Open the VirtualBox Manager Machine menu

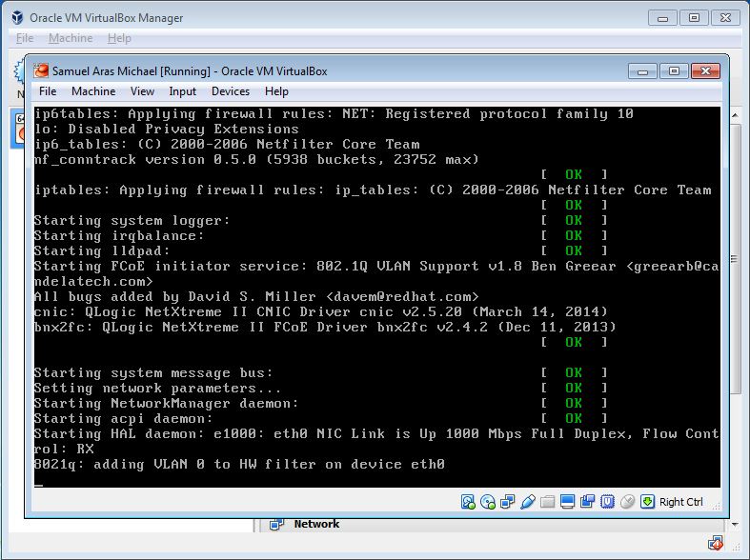tap(71, 38)
